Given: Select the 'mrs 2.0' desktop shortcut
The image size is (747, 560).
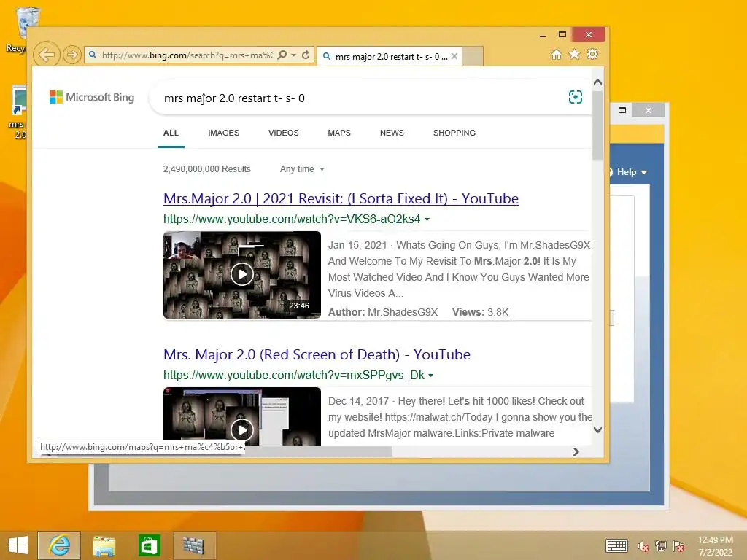Looking at the screenshot, I should 17,112.
